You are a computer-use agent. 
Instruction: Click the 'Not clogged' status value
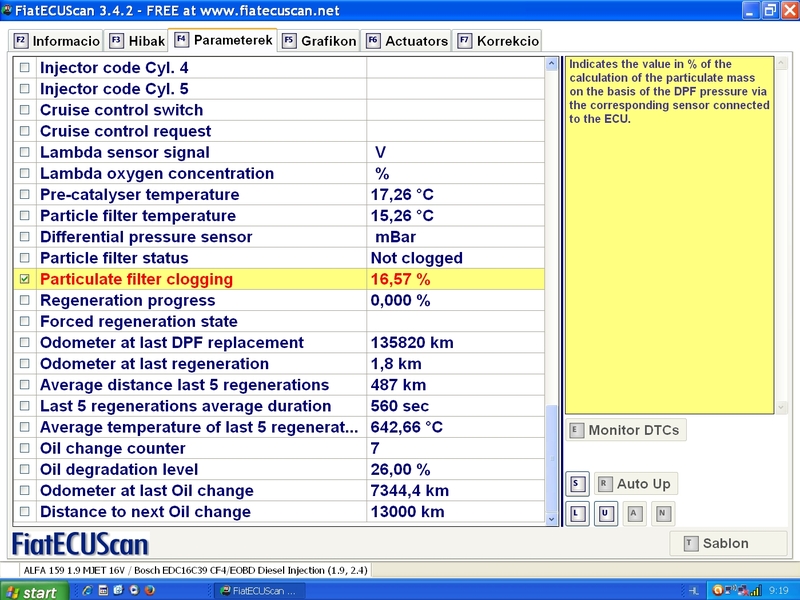pyautogui.click(x=417, y=258)
